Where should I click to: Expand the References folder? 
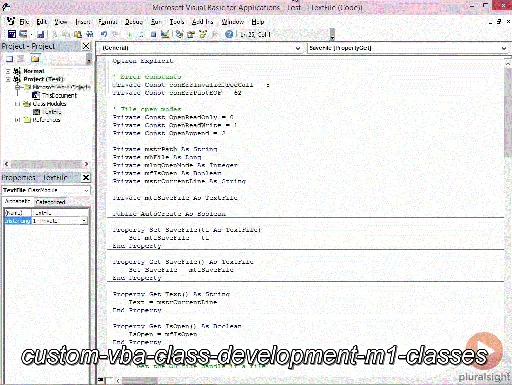click(x=17, y=120)
